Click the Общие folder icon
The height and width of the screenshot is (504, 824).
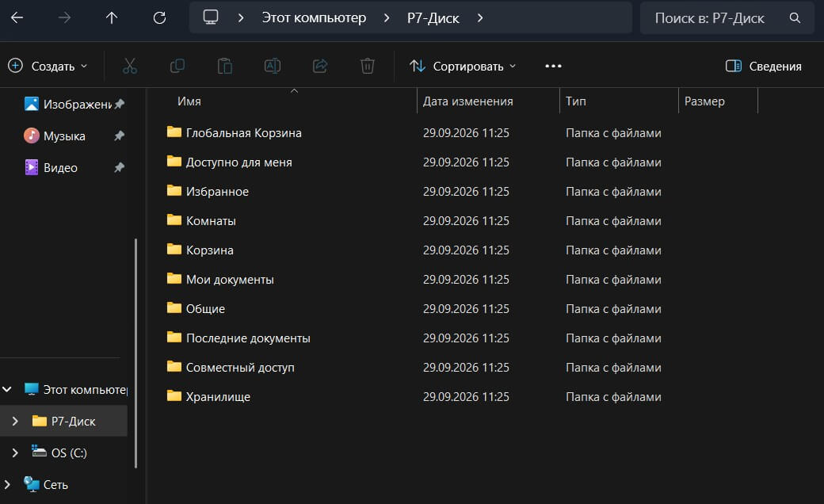coord(174,308)
